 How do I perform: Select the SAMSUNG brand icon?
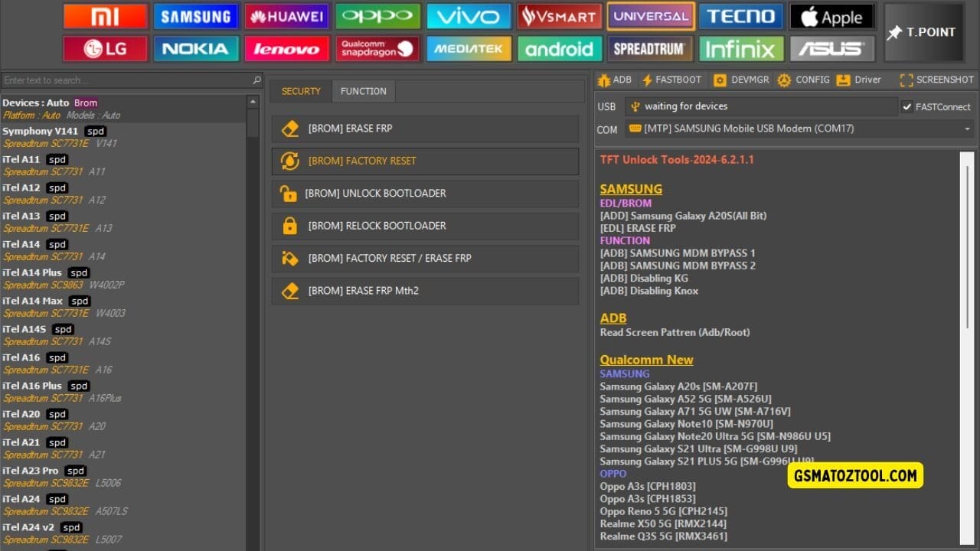click(196, 16)
